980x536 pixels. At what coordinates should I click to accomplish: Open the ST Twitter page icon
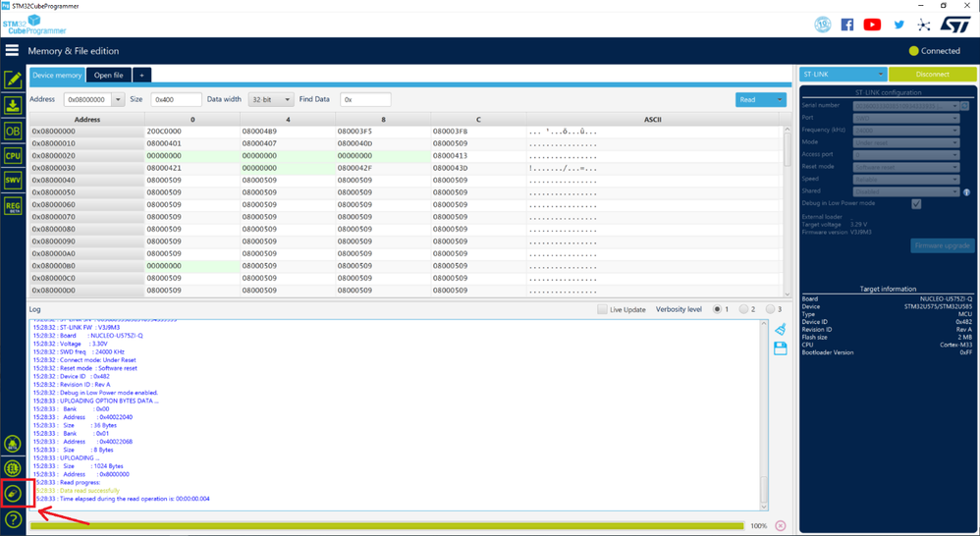tap(898, 25)
